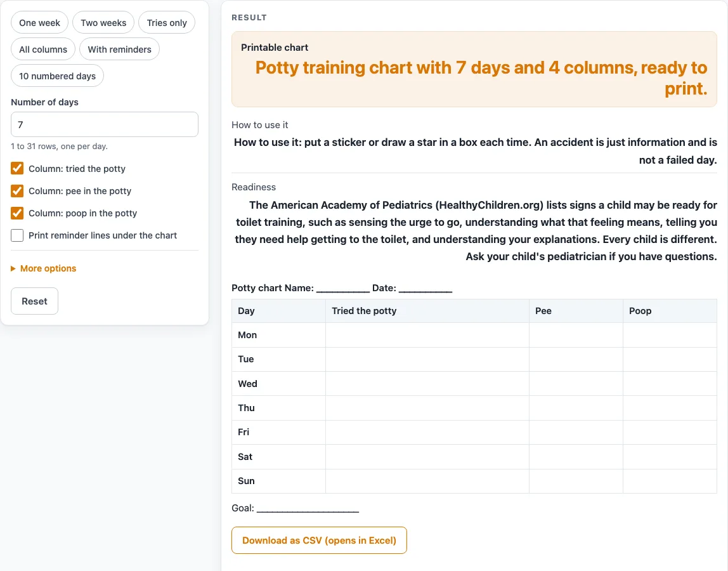Disable Column: poop in the potty
The height and width of the screenshot is (571, 728).
pyautogui.click(x=17, y=213)
